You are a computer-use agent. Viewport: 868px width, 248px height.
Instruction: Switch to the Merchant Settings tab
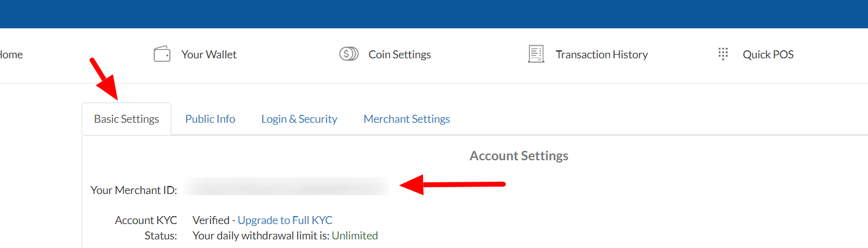406,119
